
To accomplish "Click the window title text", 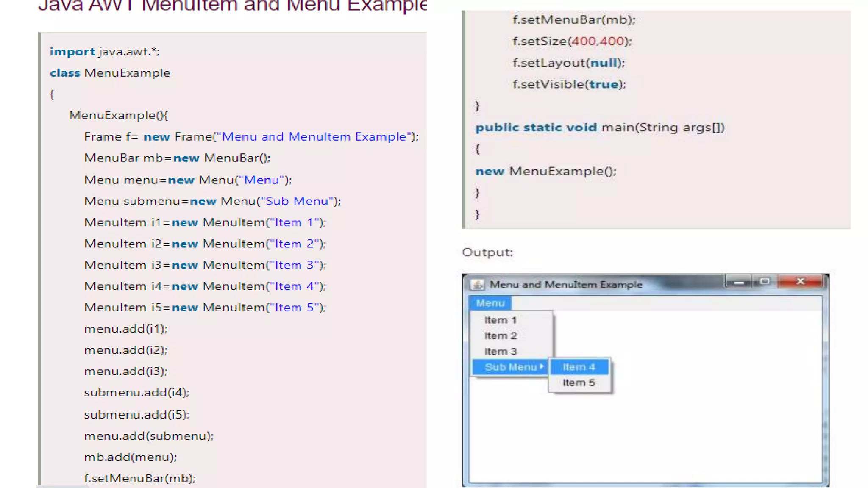I will (566, 285).
